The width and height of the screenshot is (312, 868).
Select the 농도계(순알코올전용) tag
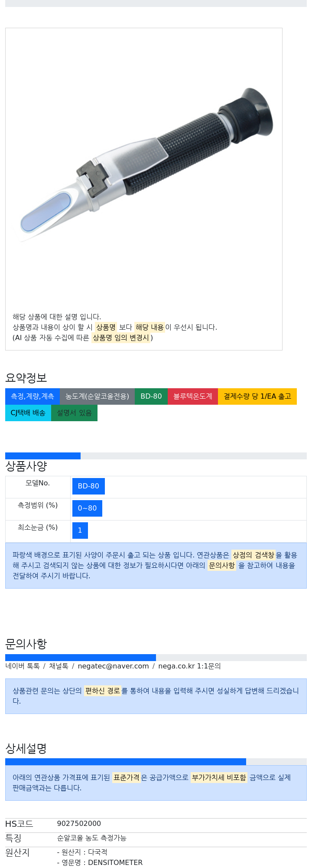tap(97, 396)
